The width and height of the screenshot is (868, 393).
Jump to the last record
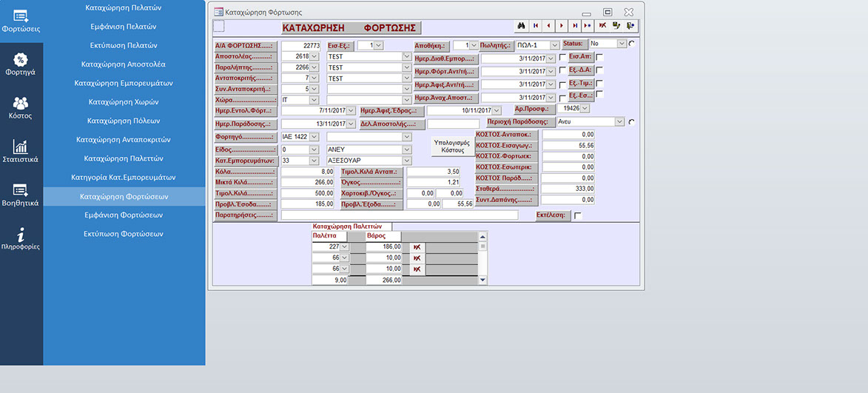575,26
